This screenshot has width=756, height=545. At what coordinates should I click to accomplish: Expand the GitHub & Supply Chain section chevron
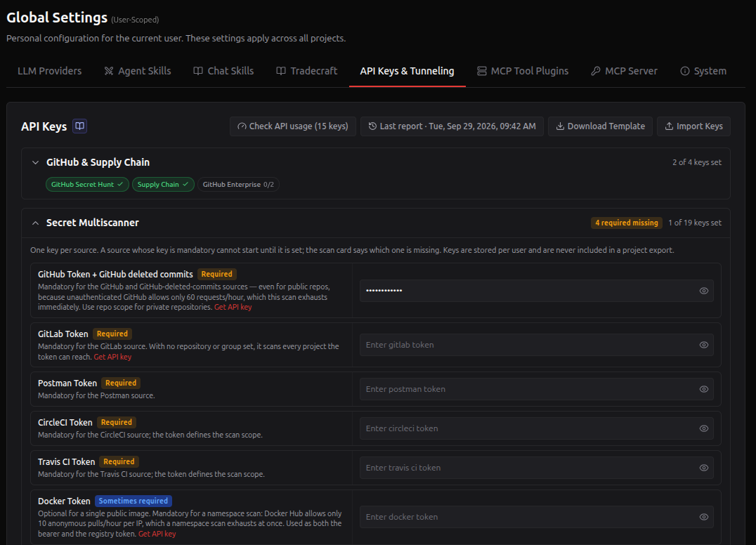(x=35, y=162)
